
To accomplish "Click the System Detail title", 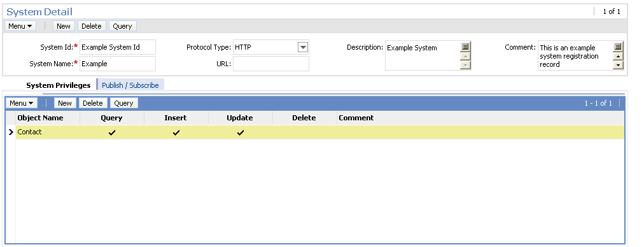I will (39, 12).
